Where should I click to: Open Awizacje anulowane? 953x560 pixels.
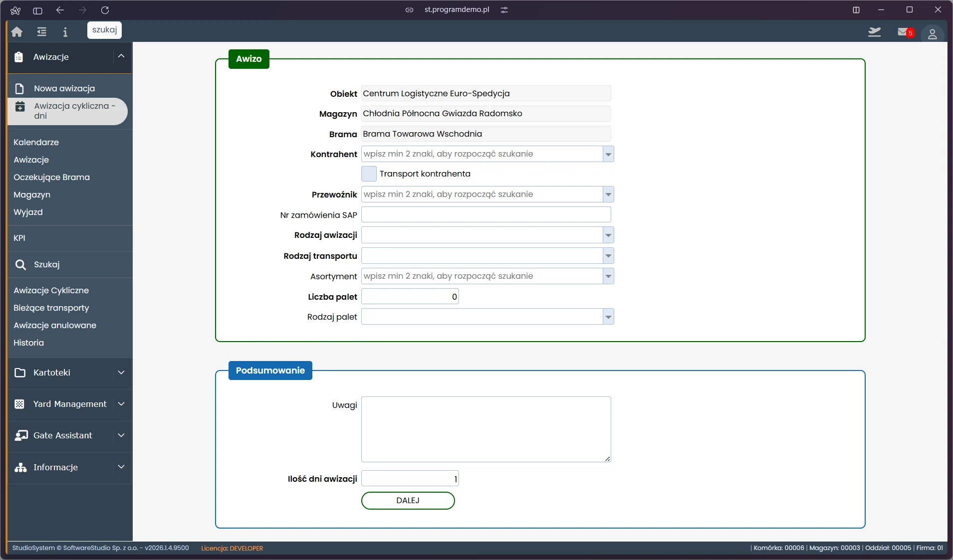[x=55, y=326]
